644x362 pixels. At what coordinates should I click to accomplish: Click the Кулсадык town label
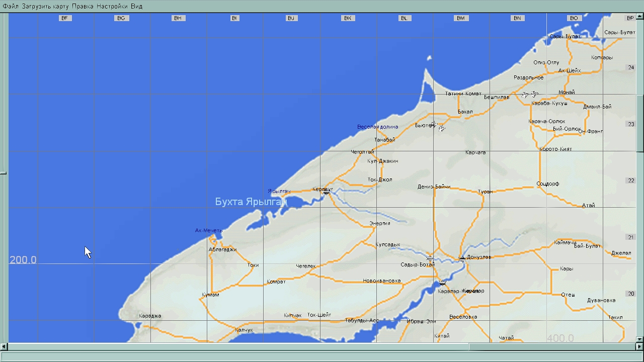tap(388, 245)
